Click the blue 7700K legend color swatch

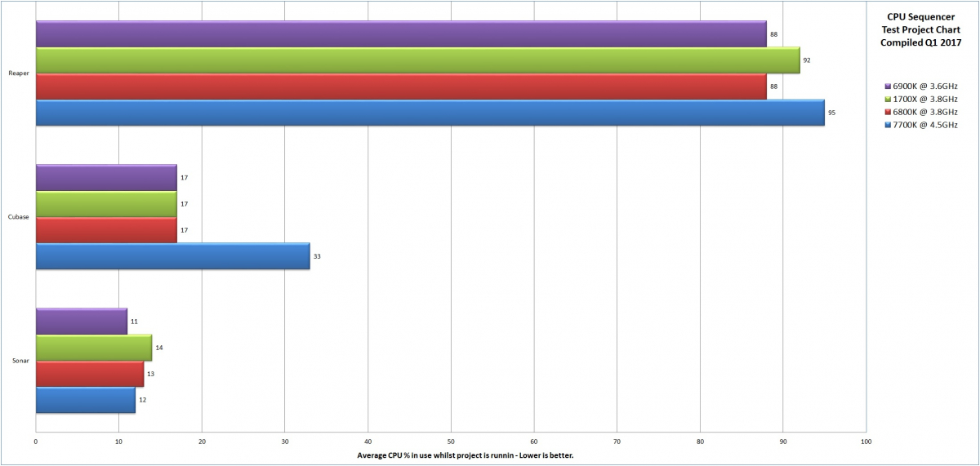pyautogui.click(x=887, y=125)
